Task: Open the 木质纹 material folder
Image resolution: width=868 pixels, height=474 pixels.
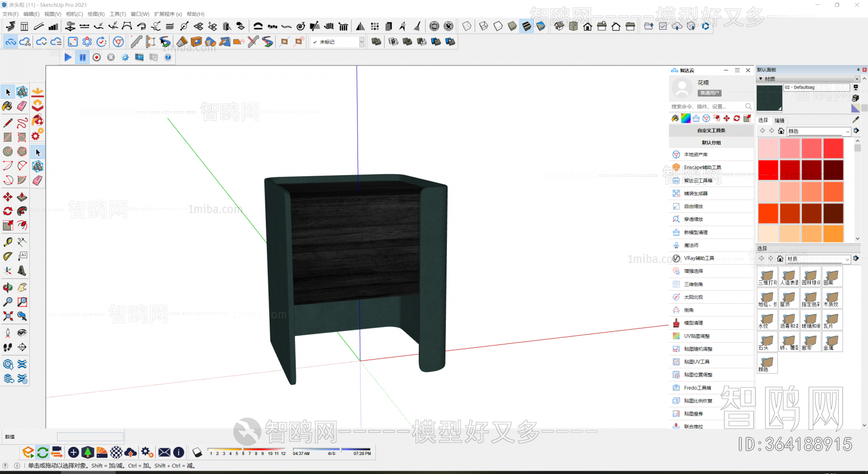Action: tap(832, 298)
